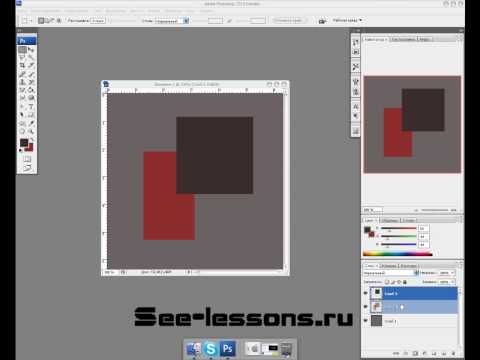Click the trash icon in Layers panel

[x=453, y=353]
